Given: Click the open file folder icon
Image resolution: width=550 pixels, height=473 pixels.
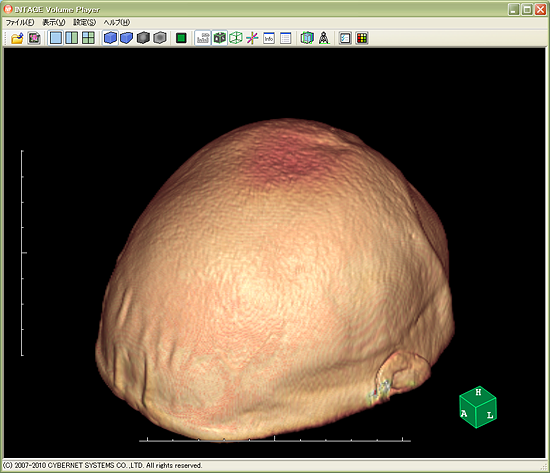Looking at the screenshot, I should (17, 38).
